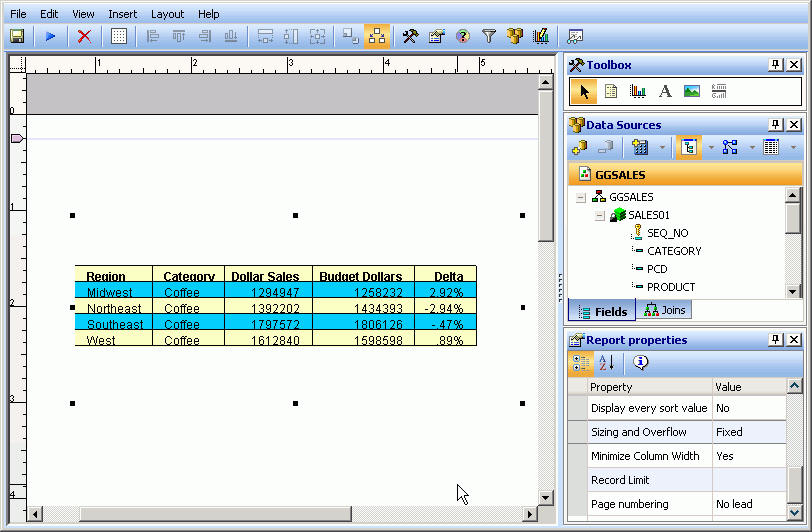Select the grayed line tool in Toolbox
Screen dimensions: 812x532
tap(719, 92)
